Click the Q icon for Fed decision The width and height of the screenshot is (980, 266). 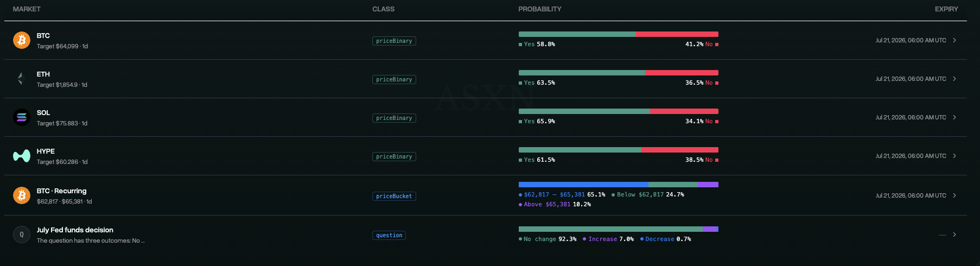22,235
